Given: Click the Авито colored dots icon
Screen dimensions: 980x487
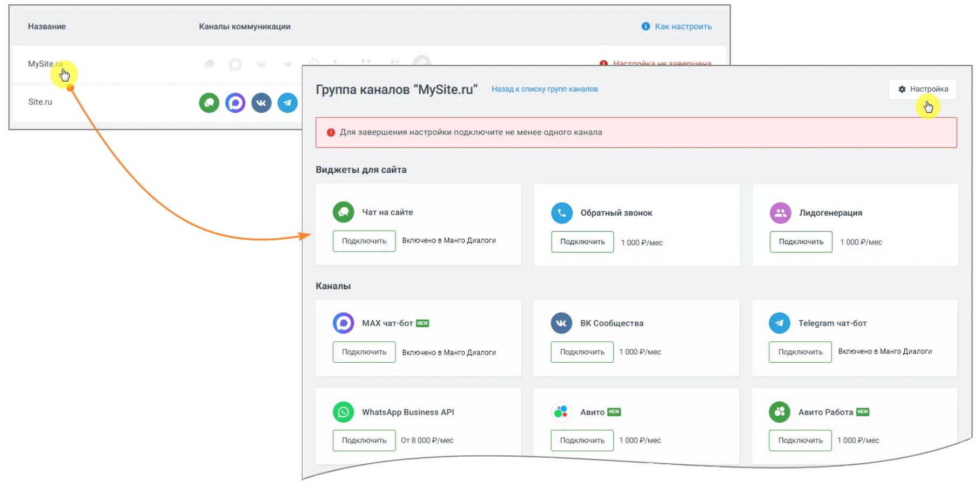Looking at the screenshot, I should click(x=561, y=412).
